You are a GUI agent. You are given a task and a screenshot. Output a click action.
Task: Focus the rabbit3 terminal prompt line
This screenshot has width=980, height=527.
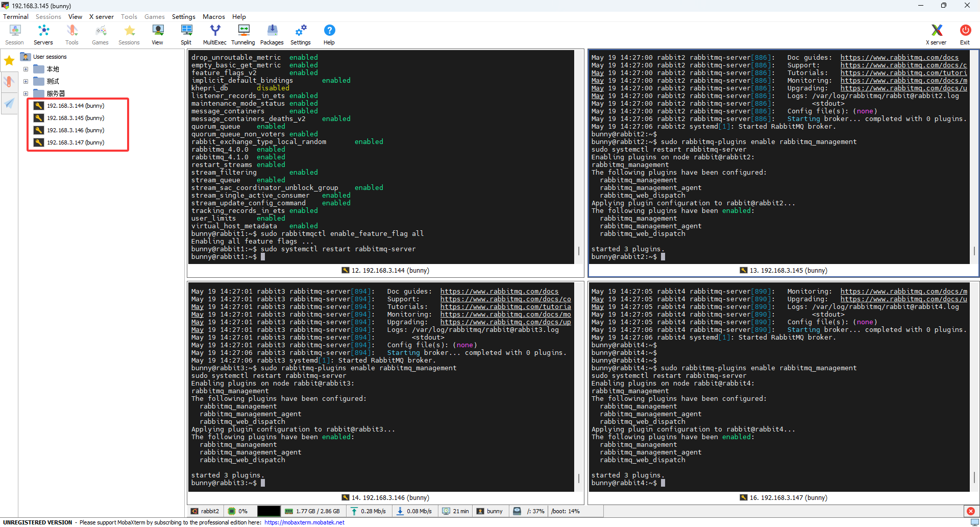point(228,483)
